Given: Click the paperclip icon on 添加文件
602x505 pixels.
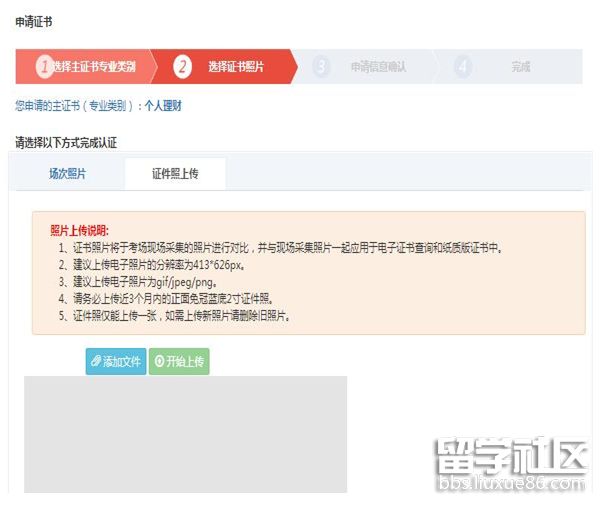Looking at the screenshot, I should 96,361.
